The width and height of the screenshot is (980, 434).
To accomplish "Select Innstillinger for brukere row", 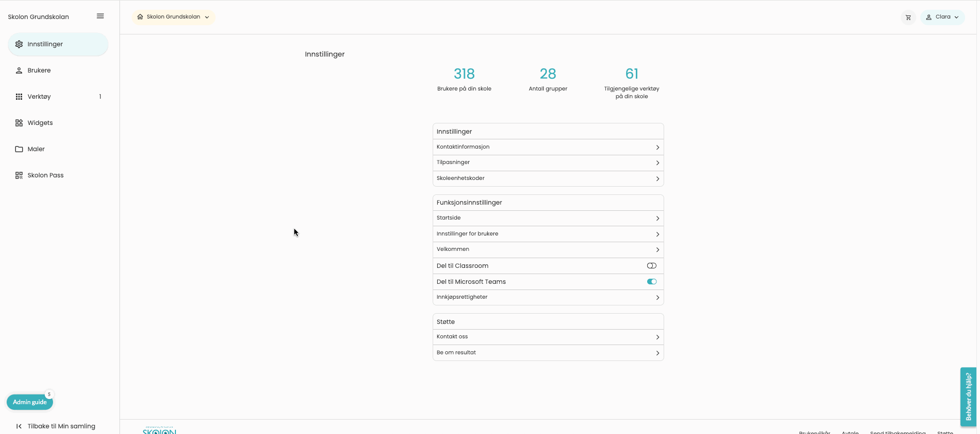I will (x=548, y=234).
